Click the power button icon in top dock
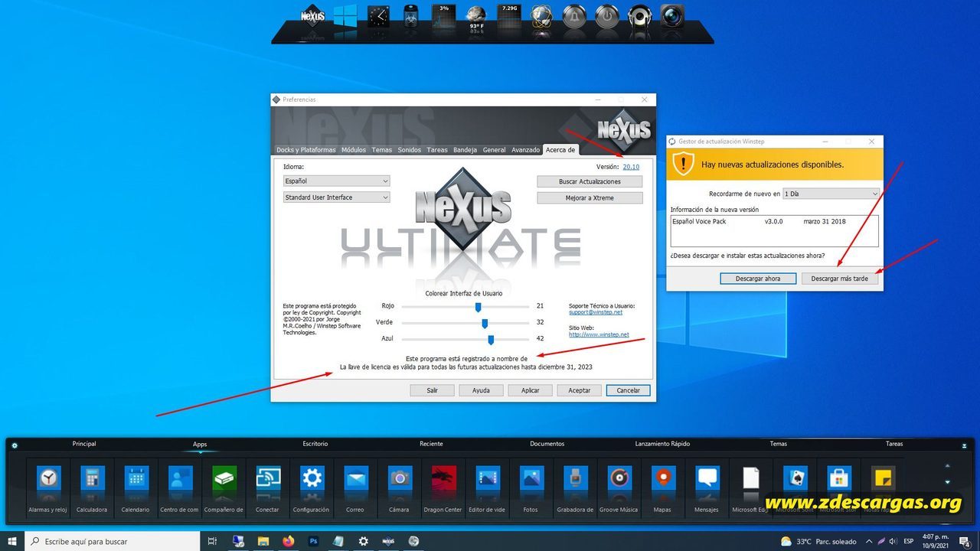Image resolution: width=980 pixels, height=551 pixels. click(x=607, y=16)
